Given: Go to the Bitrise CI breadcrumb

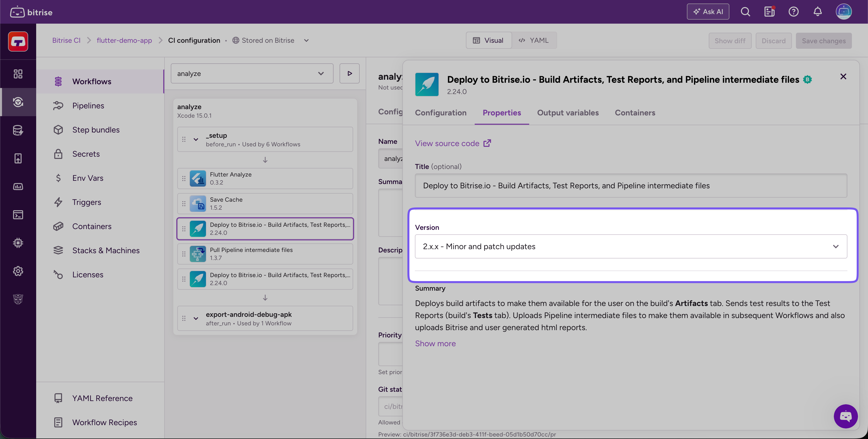Looking at the screenshot, I should [66, 40].
